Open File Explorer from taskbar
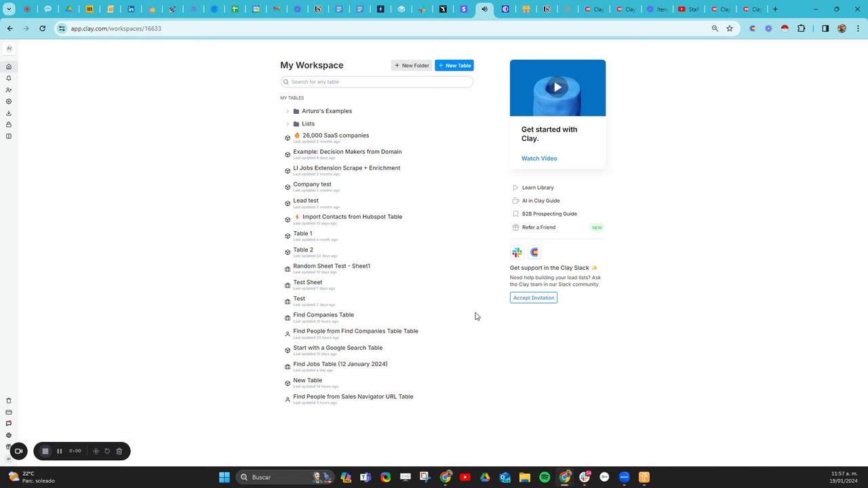This screenshot has height=488, width=868. [525, 477]
